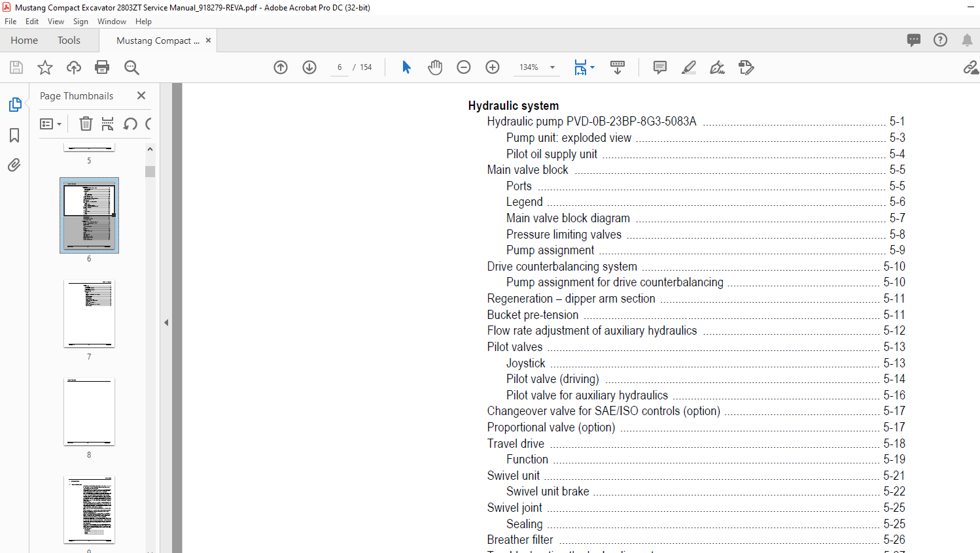This screenshot has width=980, height=553.
Task: Open the comments chat bubble icon
Action: 914,40
